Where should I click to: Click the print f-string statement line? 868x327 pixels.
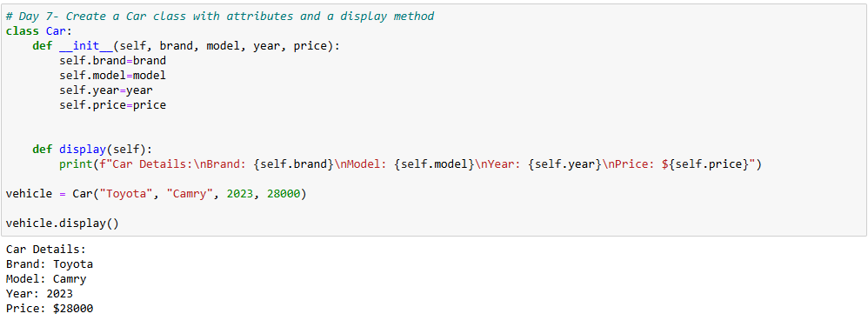tap(411, 164)
